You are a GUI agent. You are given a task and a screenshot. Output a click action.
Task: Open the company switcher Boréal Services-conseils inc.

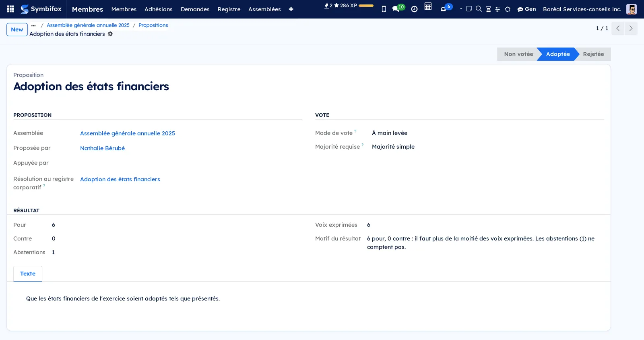click(582, 9)
